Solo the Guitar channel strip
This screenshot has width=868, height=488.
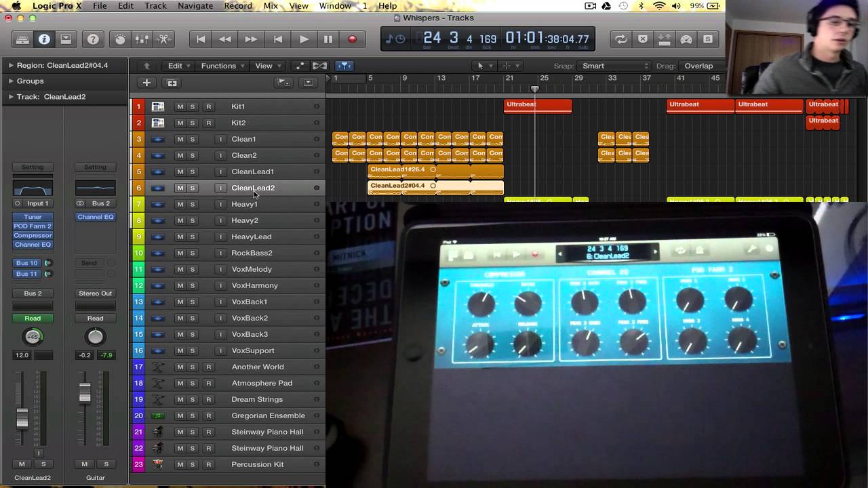click(106, 464)
